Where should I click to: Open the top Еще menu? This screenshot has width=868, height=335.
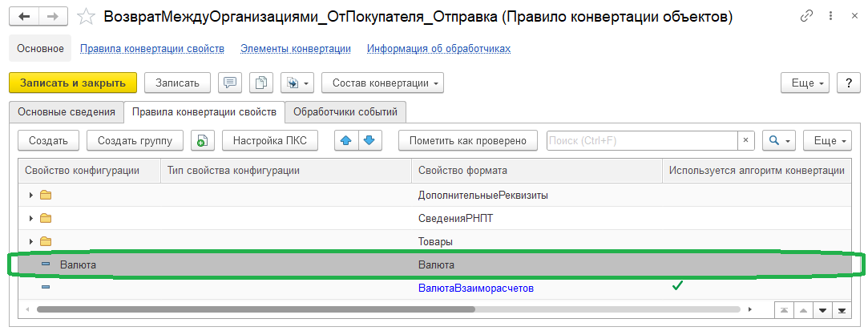click(805, 83)
